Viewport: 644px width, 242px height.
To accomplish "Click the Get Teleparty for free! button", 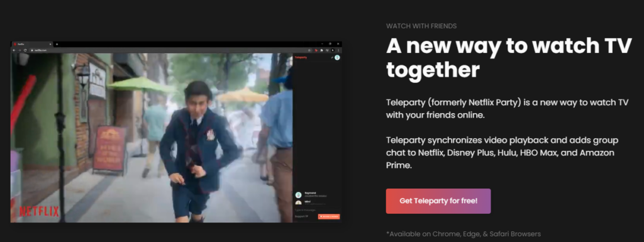I will 438,201.
